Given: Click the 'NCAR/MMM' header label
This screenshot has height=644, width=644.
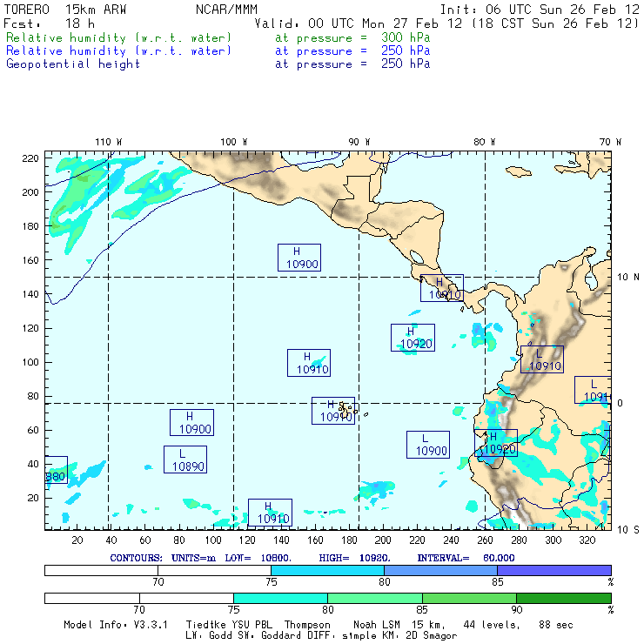Looking at the screenshot, I should point(226,10).
